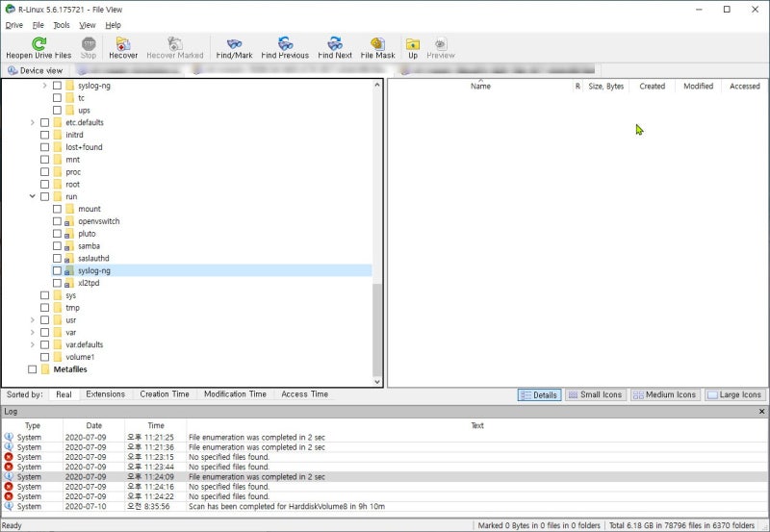770x532 pixels.
Task: Switch to Large Icons view
Action: 734,394
